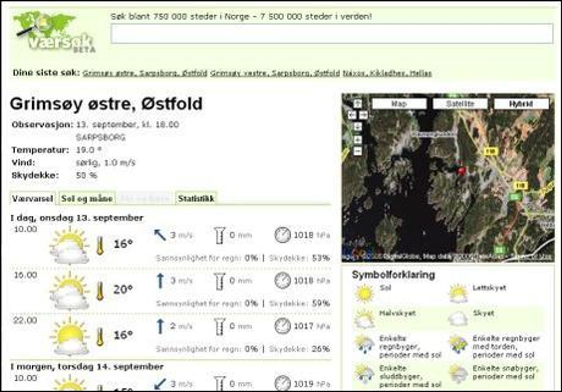Viewport: 562px width, 392px height.
Task: Click the 59% Skydekke forecast value
Action: pyautogui.click(x=321, y=304)
